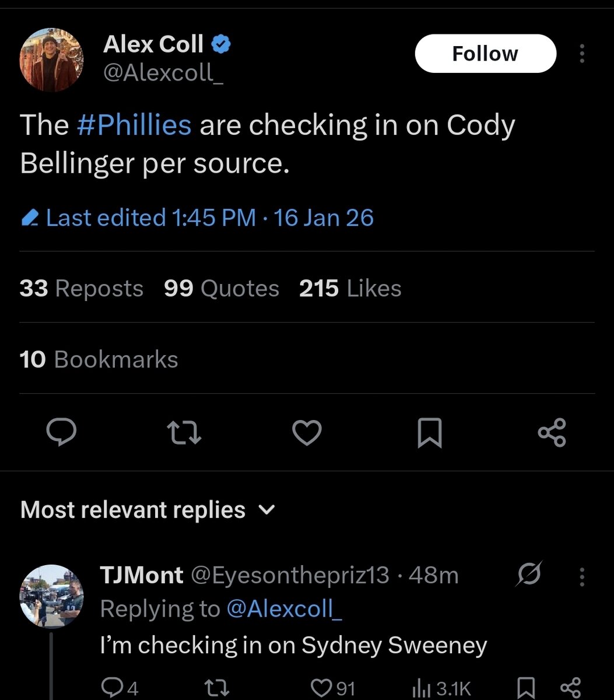Image resolution: width=614 pixels, height=700 pixels.
Task: Like TJMont's Sydney Sweeney reply
Action: click(334, 688)
